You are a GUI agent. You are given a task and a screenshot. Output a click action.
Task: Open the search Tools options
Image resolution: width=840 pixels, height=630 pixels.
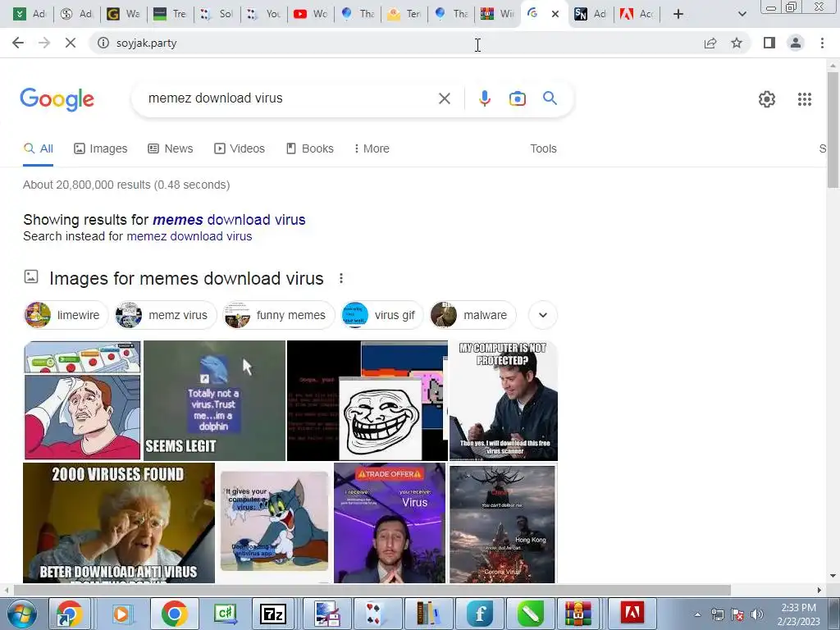click(x=543, y=148)
